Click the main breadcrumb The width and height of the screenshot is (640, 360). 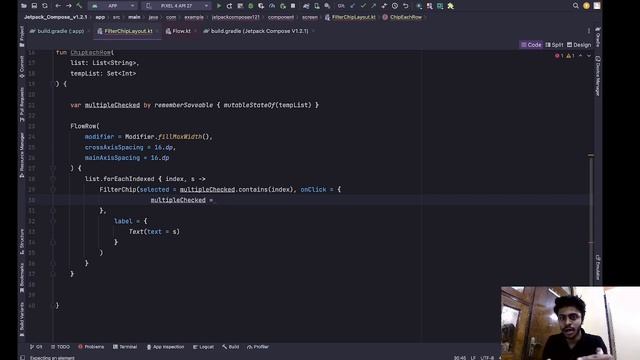coord(134,17)
